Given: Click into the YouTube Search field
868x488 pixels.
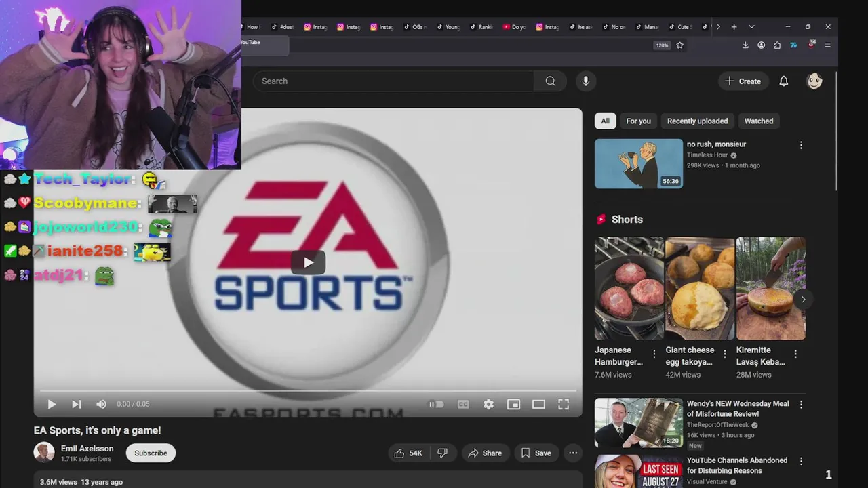Looking at the screenshot, I should click(x=393, y=81).
